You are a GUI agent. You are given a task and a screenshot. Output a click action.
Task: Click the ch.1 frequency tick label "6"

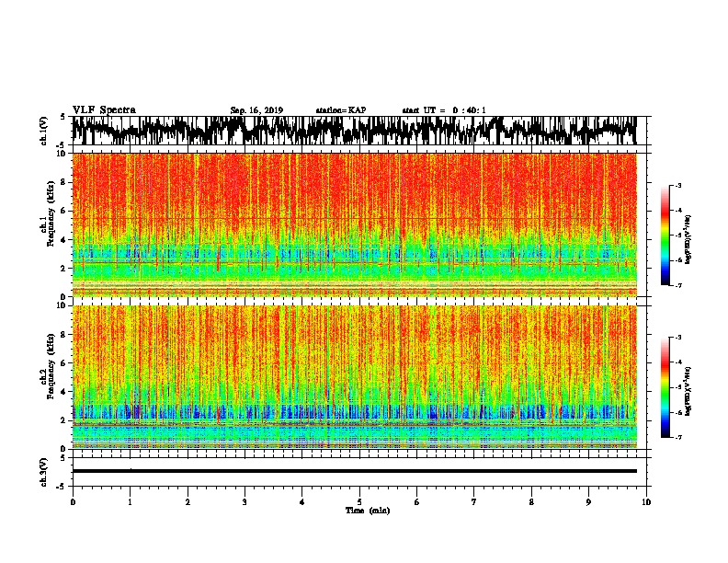click(x=64, y=212)
